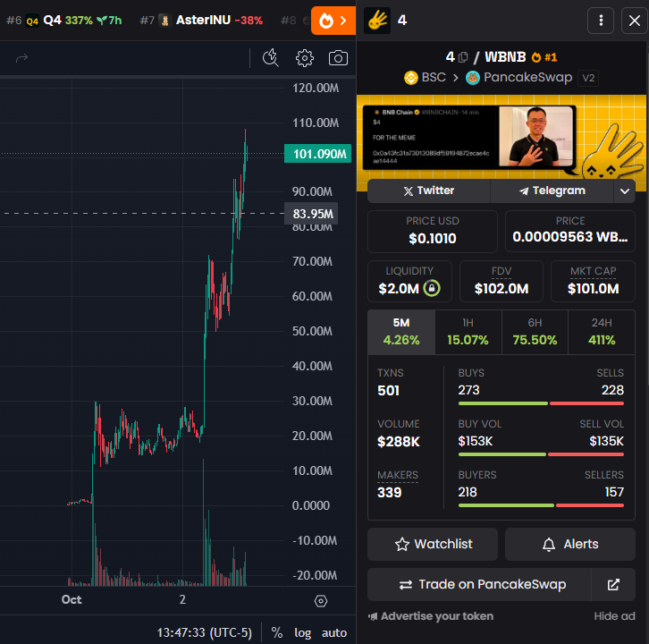The width and height of the screenshot is (649, 644).
Task: Click the TXNS 501 value
Action: click(388, 391)
